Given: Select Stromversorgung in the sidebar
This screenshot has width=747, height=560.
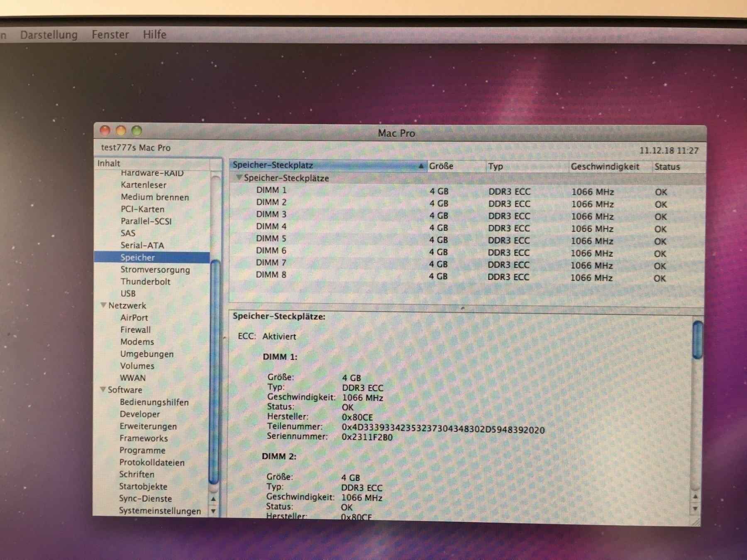Looking at the screenshot, I should pos(155,270).
